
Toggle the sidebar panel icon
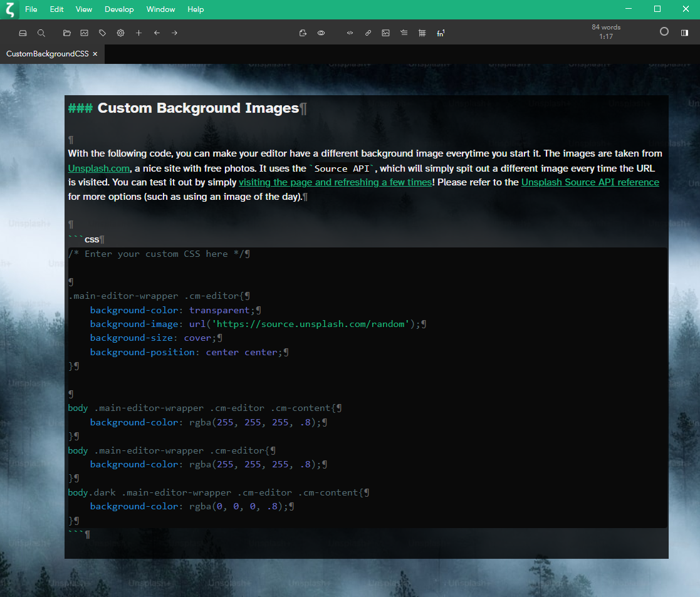684,33
